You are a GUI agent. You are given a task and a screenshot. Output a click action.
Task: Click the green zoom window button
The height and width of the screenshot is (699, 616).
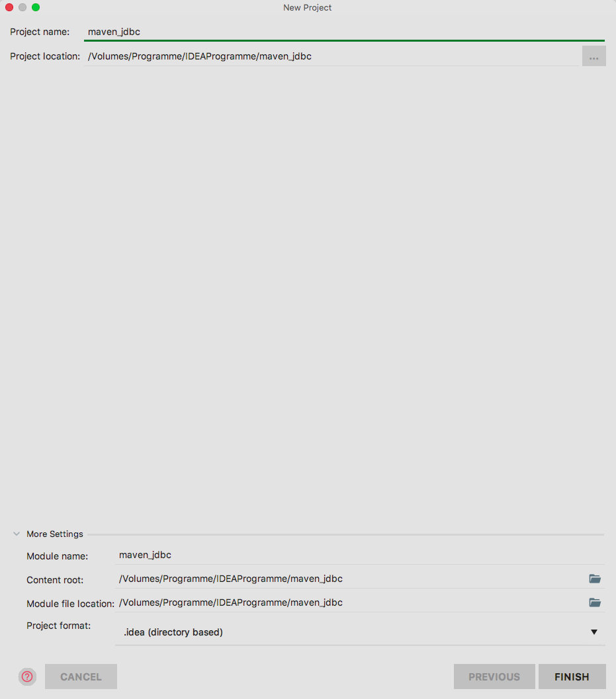(x=36, y=7)
